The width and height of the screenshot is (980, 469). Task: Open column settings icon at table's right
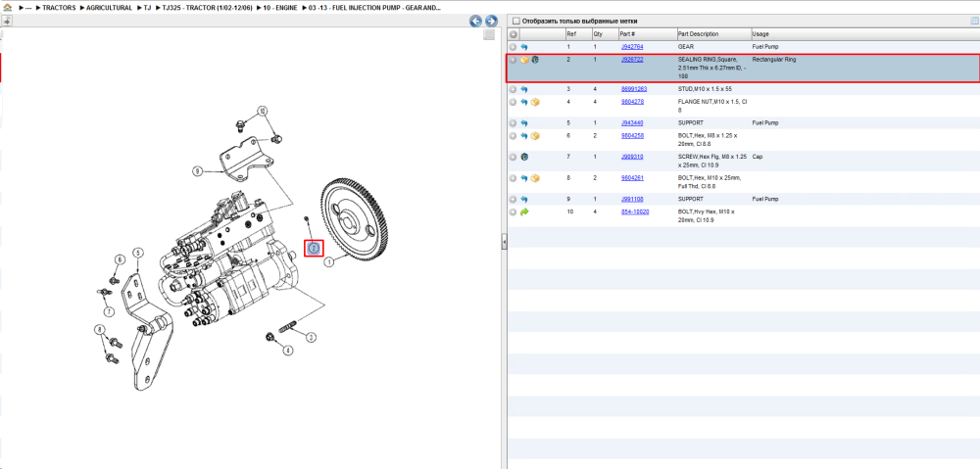[973, 21]
